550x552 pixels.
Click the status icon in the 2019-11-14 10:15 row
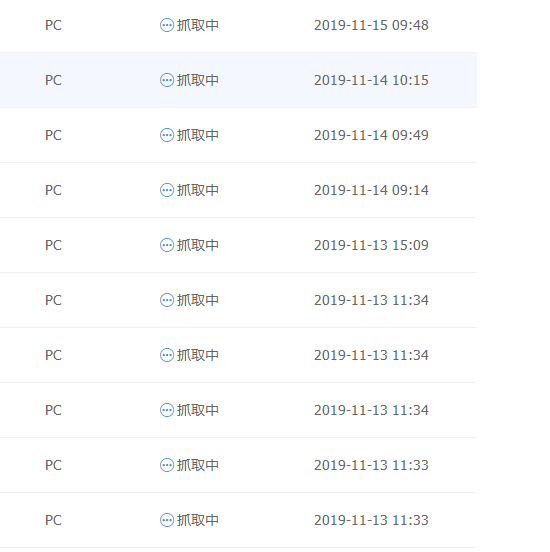[167, 80]
